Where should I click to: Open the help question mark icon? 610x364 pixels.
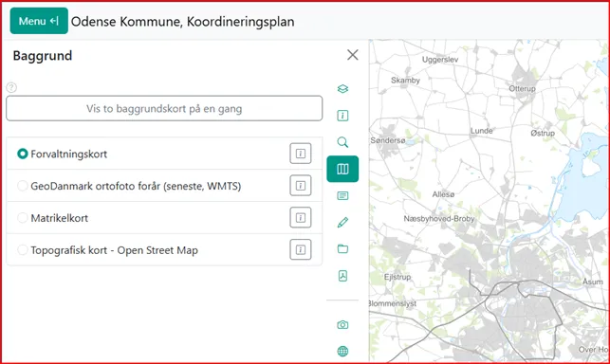11,87
